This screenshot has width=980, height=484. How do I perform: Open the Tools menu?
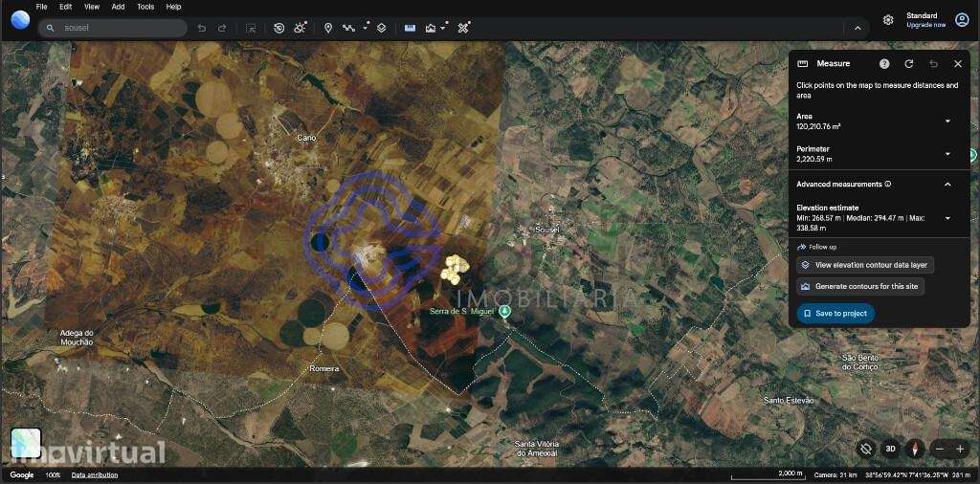[145, 7]
